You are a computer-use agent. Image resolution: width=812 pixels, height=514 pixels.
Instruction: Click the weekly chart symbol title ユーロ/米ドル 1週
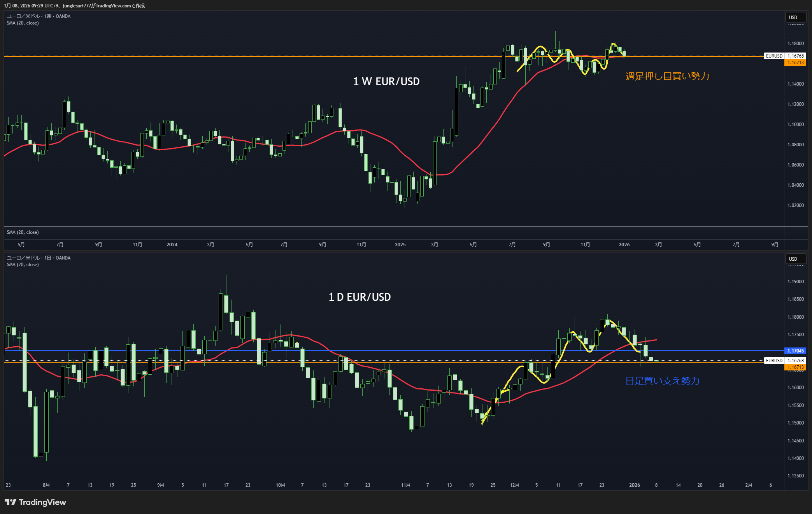pos(38,16)
